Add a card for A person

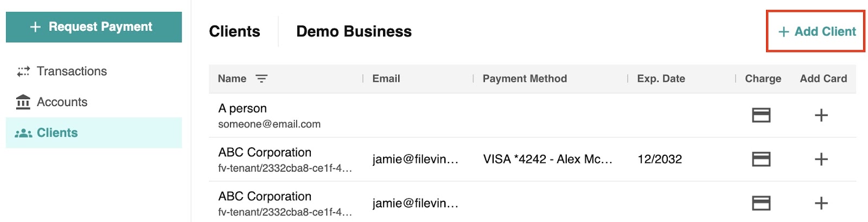821,115
